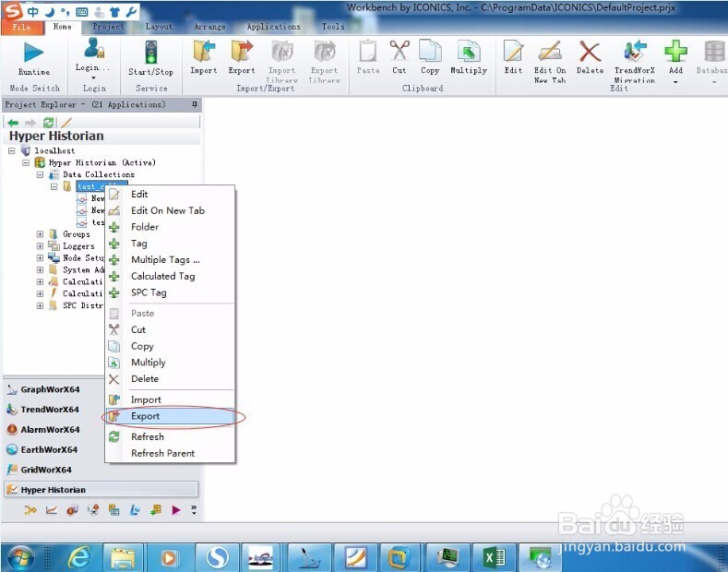The image size is (728, 572).
Task: Click the Cut scissors icon in ribbon
Action: 400,51
